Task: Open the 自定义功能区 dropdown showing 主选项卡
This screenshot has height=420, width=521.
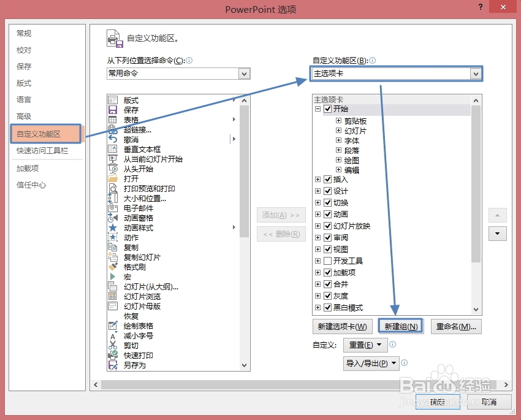Action: click(476, 74)
